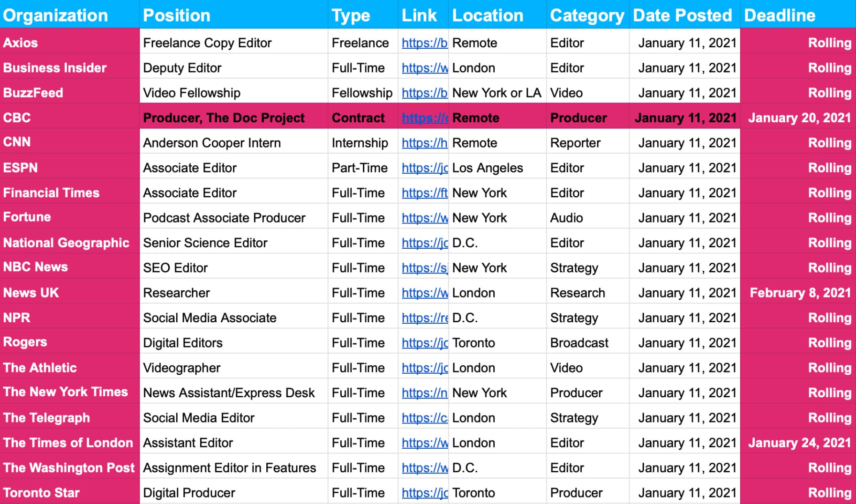Select the National Geographic organization cell
856x504 pixels.
[x=66, y=243]
